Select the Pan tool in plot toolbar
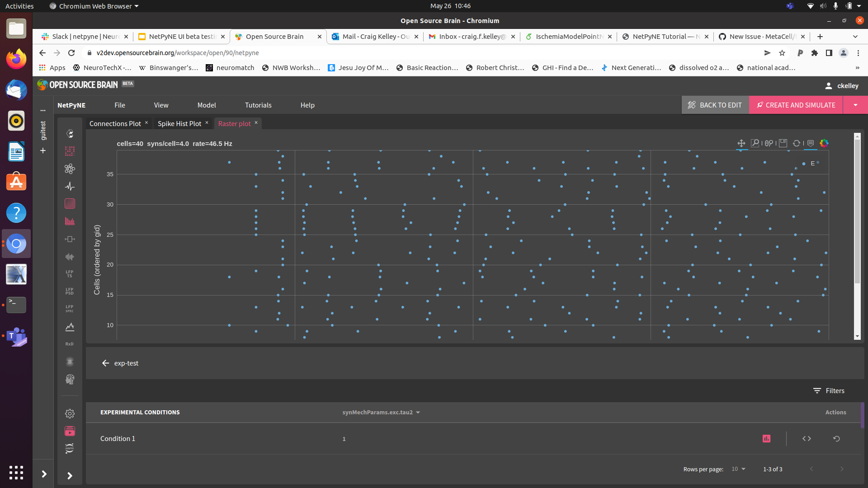868x488 pixels. click(741, 143)
